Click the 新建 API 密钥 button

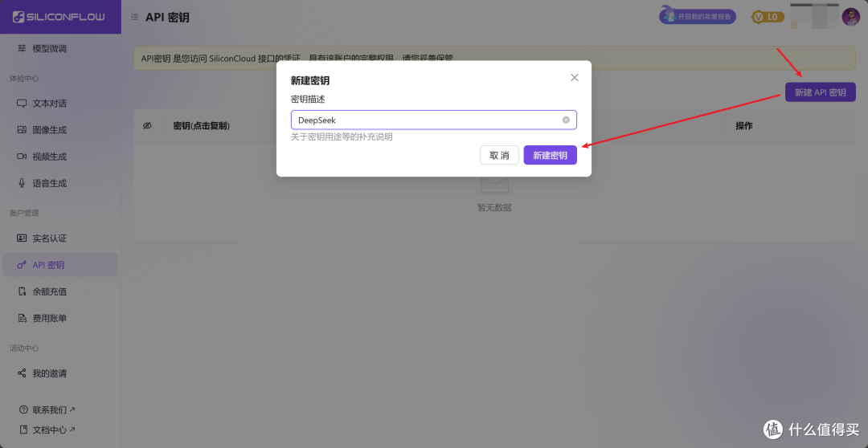(x=821, y=92)
